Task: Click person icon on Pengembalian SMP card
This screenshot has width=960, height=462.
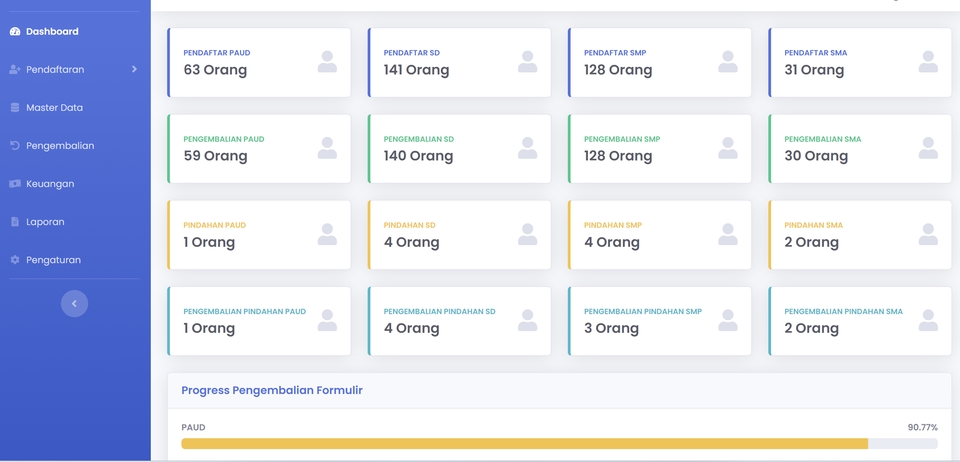Action: click(727, 148)
